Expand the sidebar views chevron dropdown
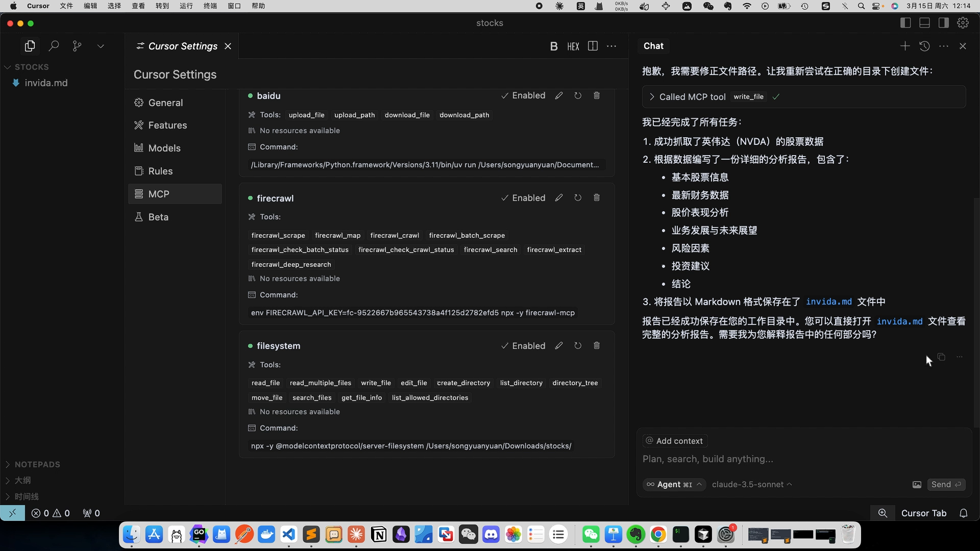Image resolution: width=980 pixels, height=551 pixels. [x=101, y=46]
